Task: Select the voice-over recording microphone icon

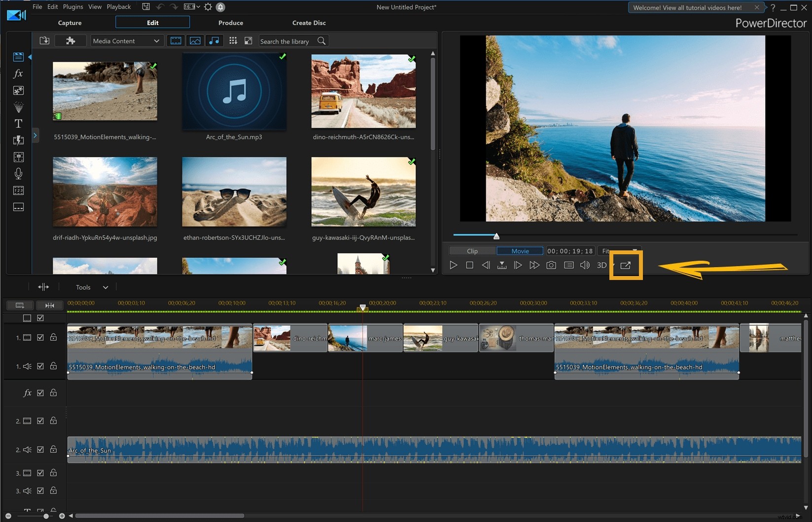Action: [18, 174]
